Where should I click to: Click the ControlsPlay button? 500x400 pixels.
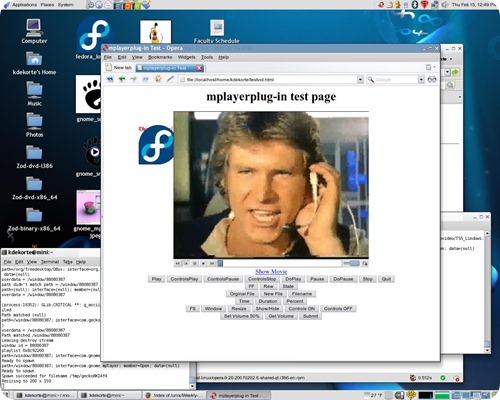184,279
